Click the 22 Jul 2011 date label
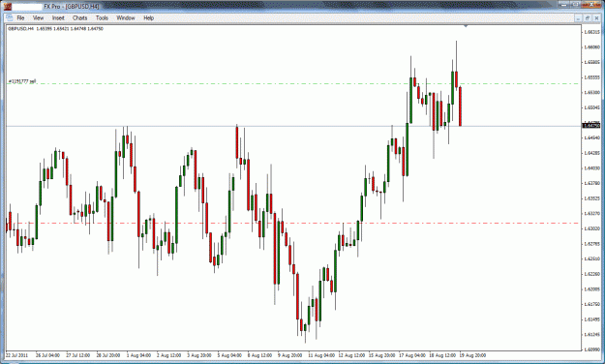Viewport: 605px width, 364px height. pos(17,355)
